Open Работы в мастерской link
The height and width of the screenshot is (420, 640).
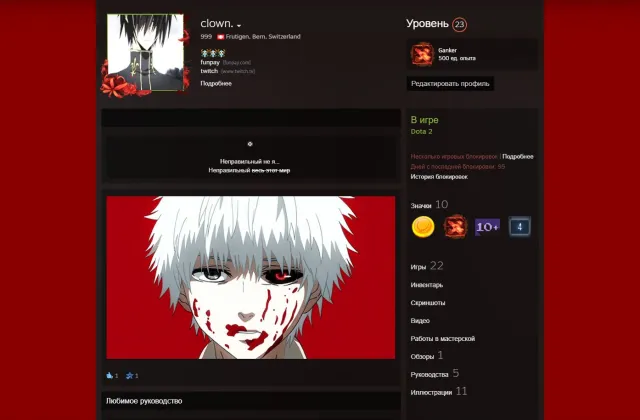click(x=442, y=339)
